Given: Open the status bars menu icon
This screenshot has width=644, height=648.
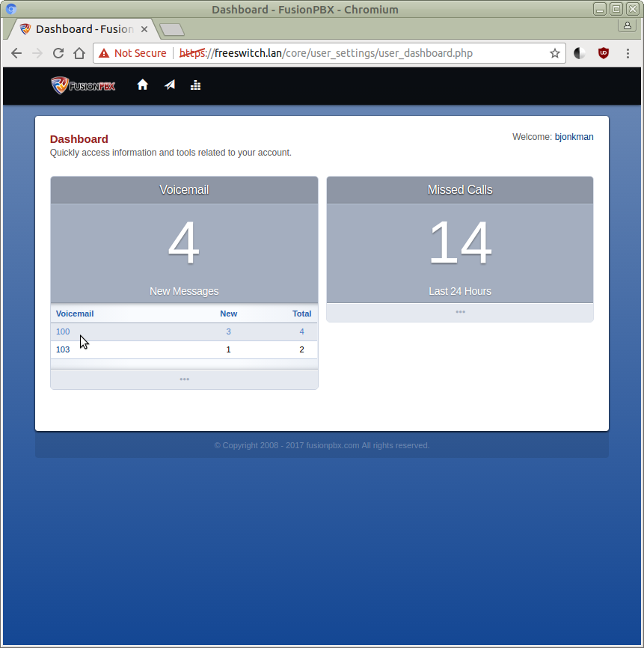Looking at the screenshot, I should tap(196, 85).
